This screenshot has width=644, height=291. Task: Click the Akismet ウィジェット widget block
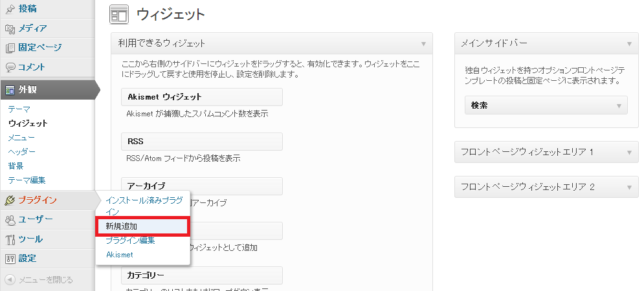point(201,97)
